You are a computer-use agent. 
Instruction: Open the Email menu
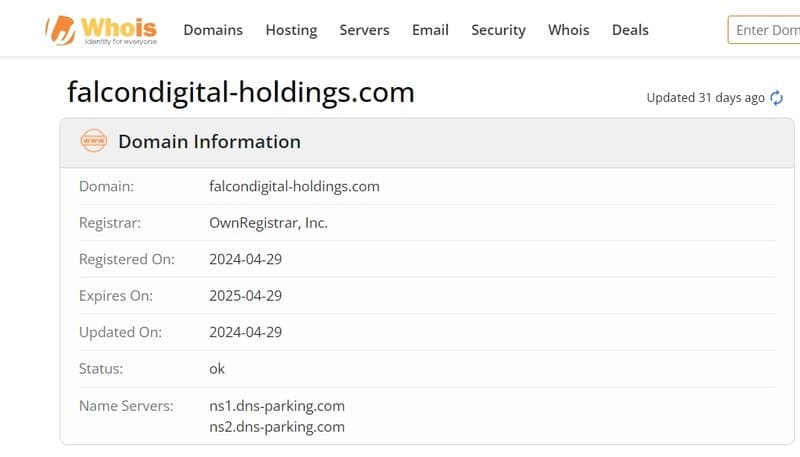coord(430,30)
